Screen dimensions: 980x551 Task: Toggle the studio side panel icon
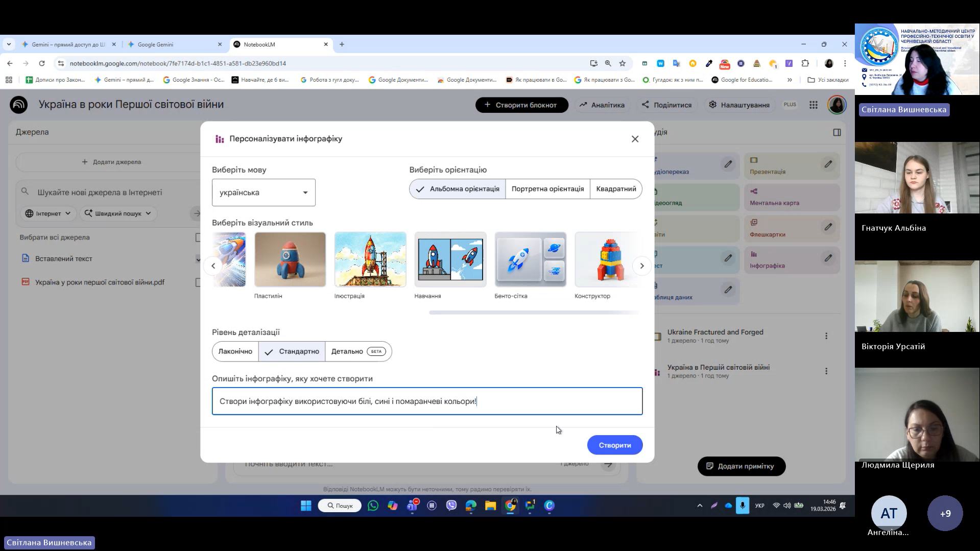(x=836, y=132)
